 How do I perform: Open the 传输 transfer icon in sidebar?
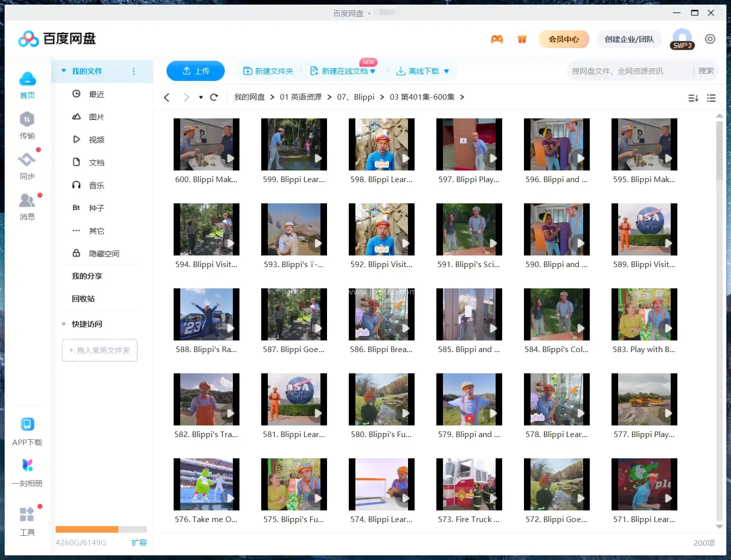27,120
